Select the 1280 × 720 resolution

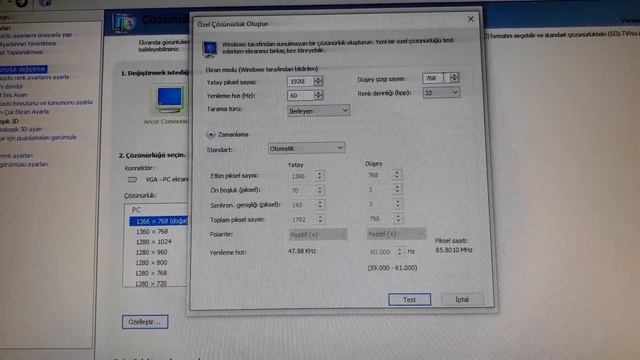click(x=151, y=283)
